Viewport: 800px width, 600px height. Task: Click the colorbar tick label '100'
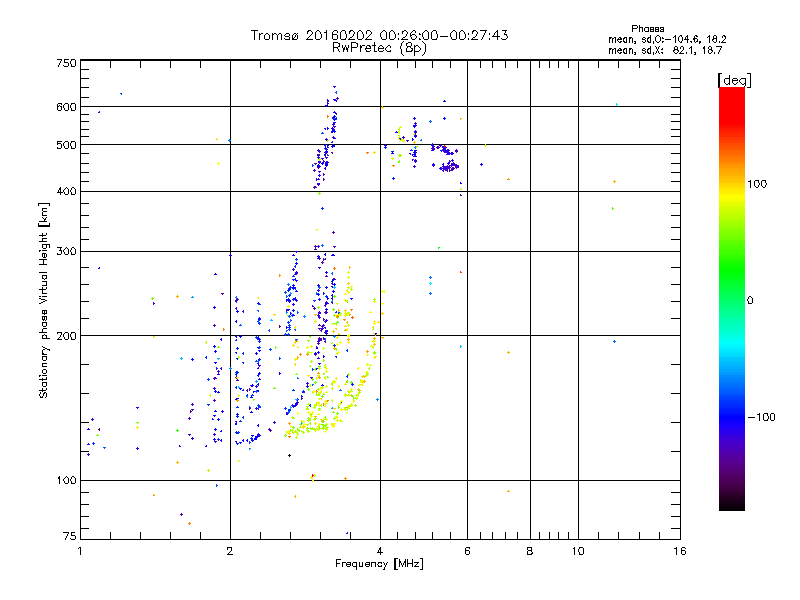pos(757,184)
